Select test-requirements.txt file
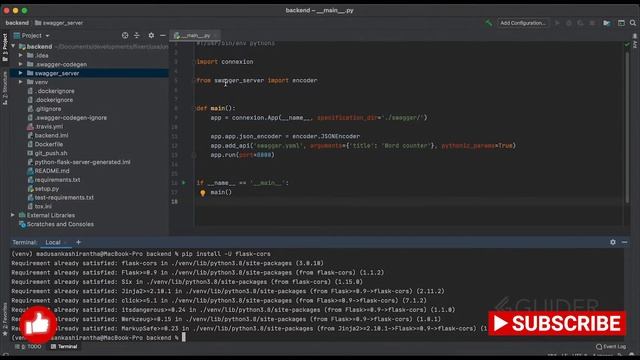This screenshot has width=640, height=360. coord(61,197)
